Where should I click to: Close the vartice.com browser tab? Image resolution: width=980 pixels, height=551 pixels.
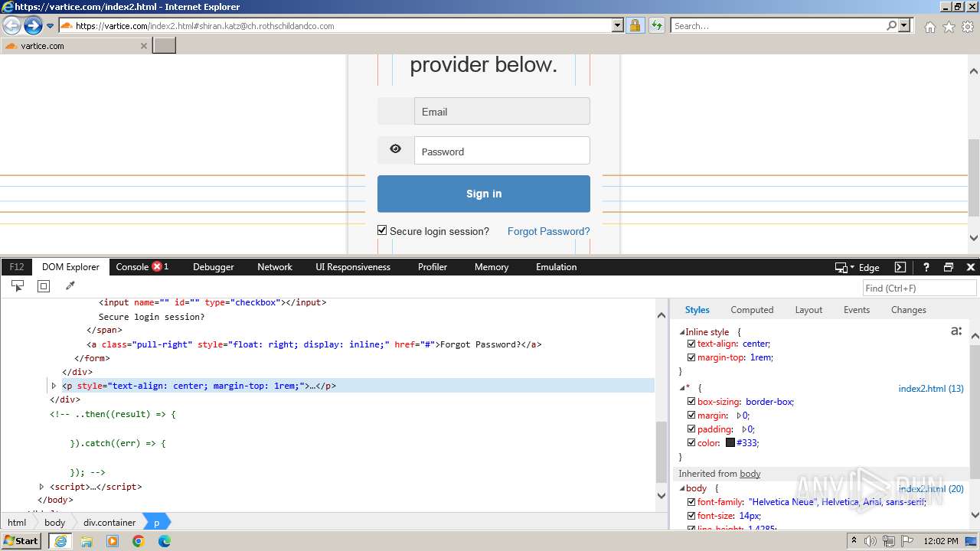(x=143, y=46)
